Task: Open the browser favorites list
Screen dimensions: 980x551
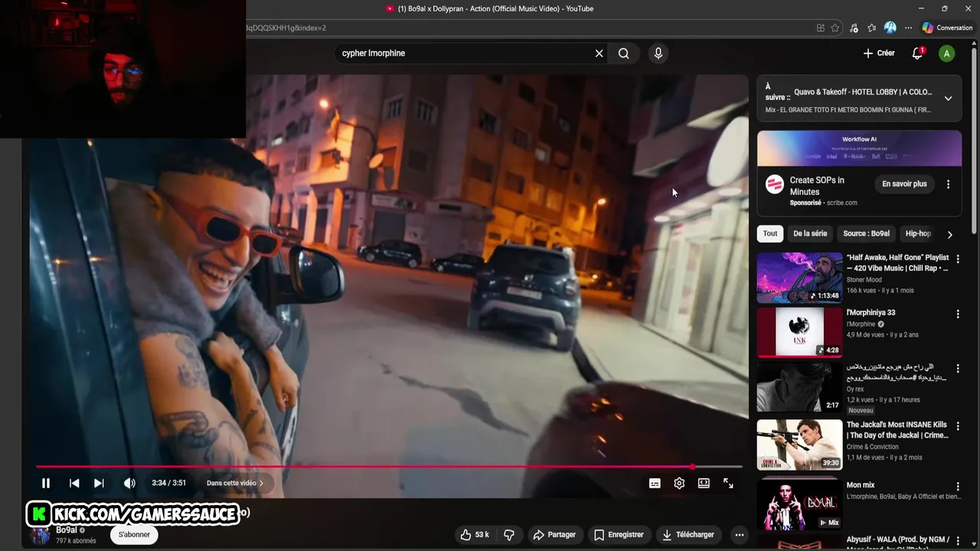Action: (x=872, y=28)
